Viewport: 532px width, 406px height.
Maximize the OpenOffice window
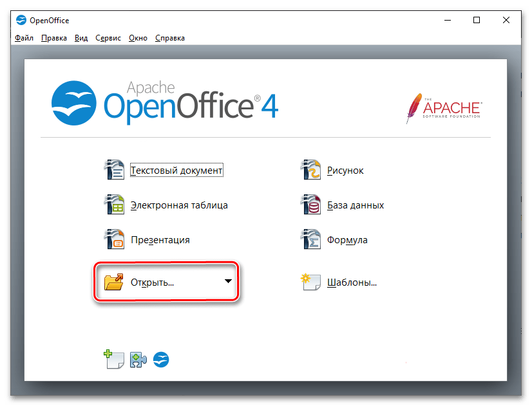click(477, 21)
